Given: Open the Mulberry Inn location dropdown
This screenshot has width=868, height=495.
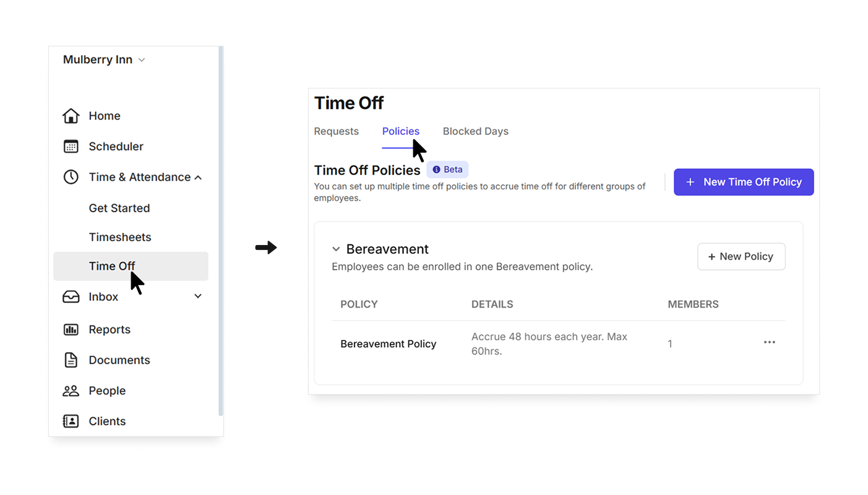Looking at the screenshot, I should 104,60.
